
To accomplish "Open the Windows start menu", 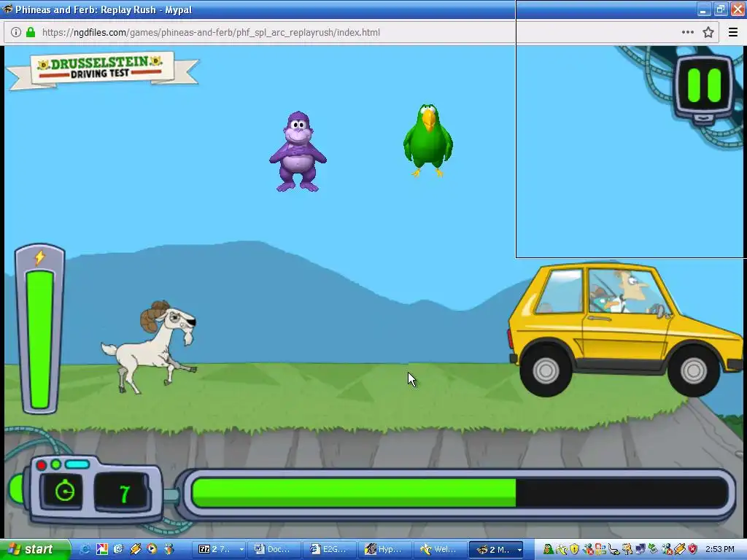I will [x=35, y=549].
